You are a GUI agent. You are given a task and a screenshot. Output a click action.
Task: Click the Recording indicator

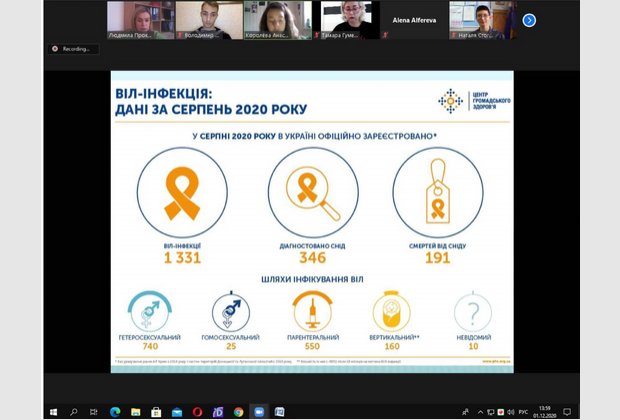(x=76, y=48)
